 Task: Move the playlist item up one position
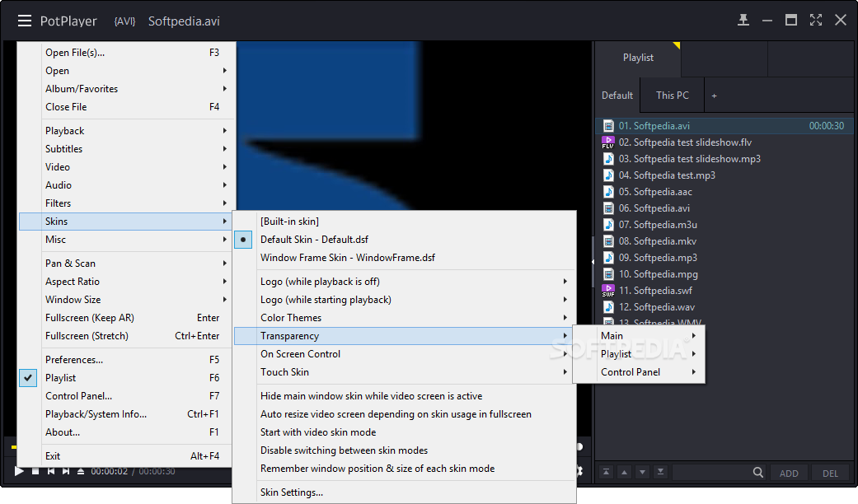[625, 473]
